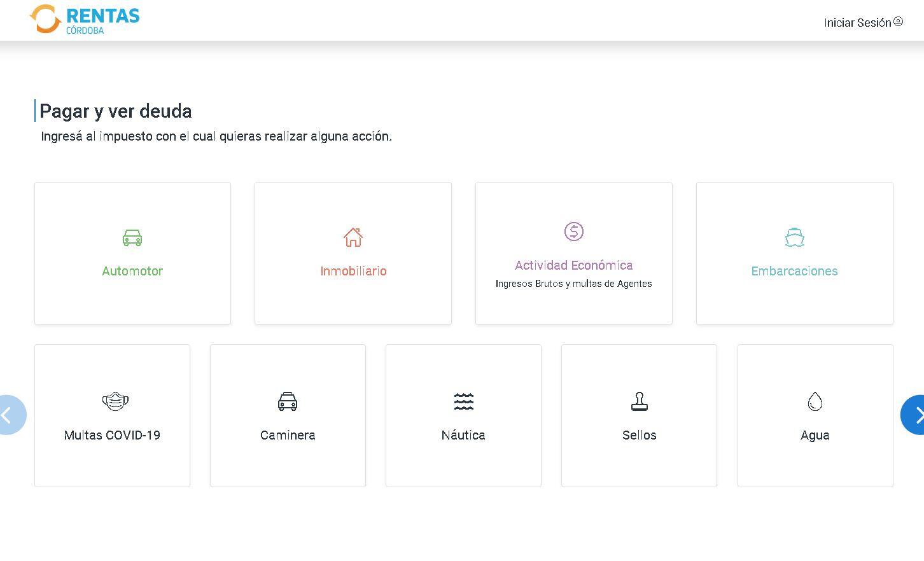Click the police car Caminera icon

click(288, 401)
